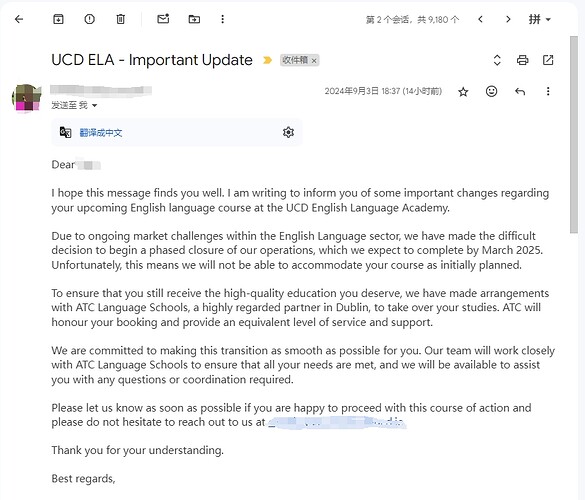Open translation settings gear
The width and height of the screenshot is (585, 500).
click(288, 132)
